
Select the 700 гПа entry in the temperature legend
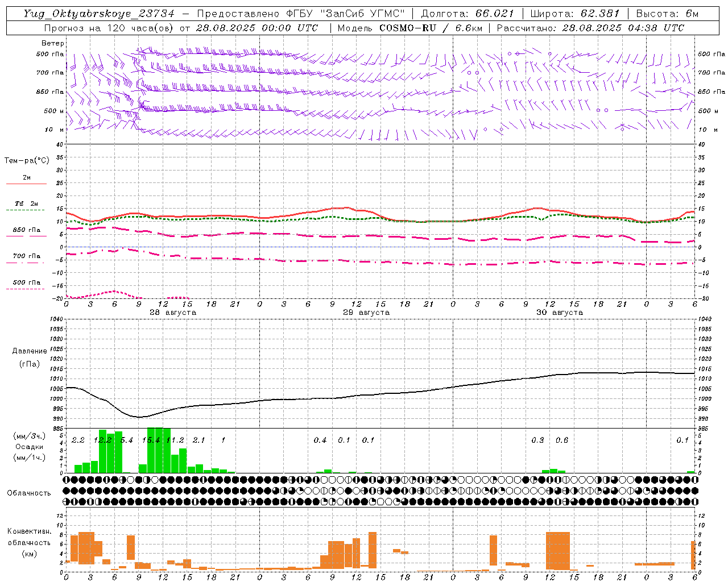pyautogui.click(x=27, y=256)
